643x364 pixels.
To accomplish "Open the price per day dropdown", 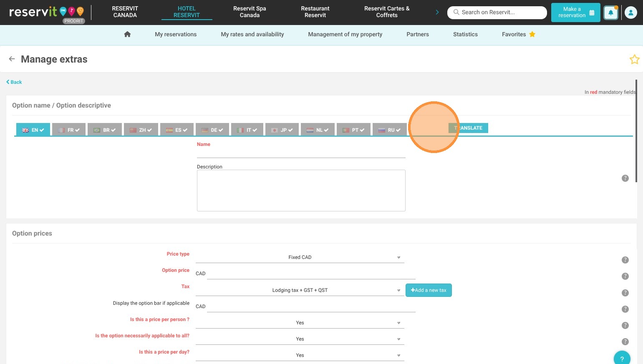I will 300,355.
